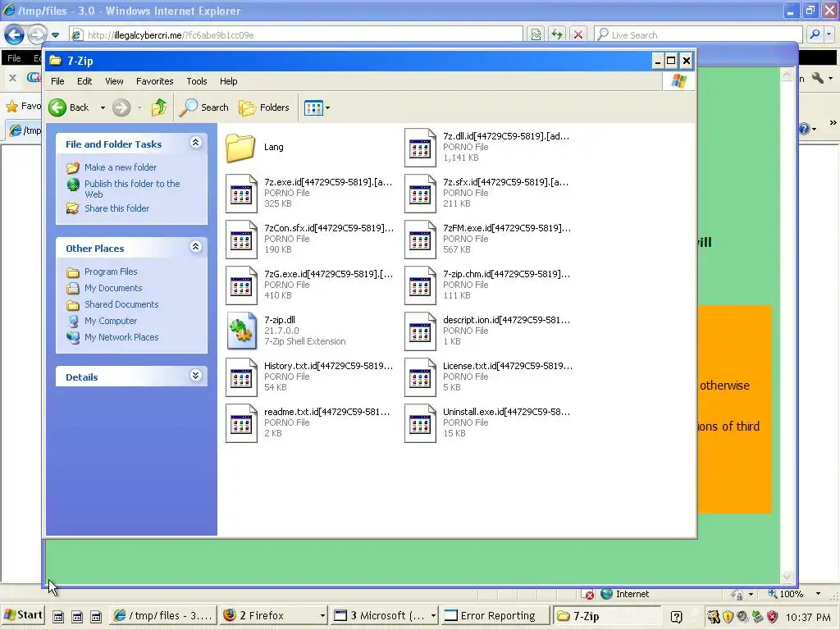The image size is (840, 630).
Task: Select the 7zFM.exe.id file icon
Action: (x=420, y=240)
